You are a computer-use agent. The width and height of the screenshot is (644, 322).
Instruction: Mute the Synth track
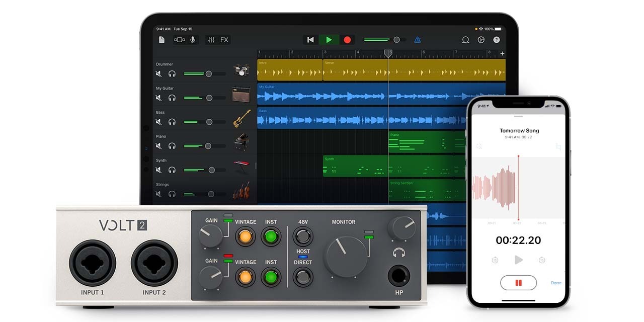tap(158, 170)
